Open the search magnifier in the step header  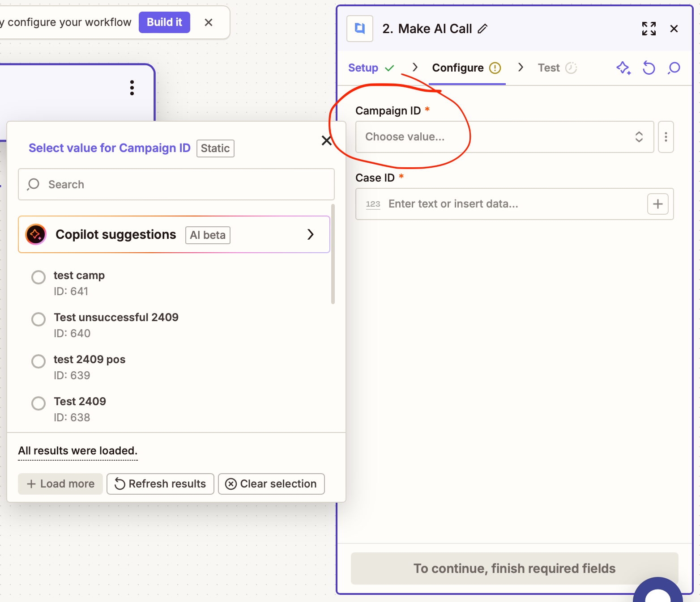tap(673, 68)
